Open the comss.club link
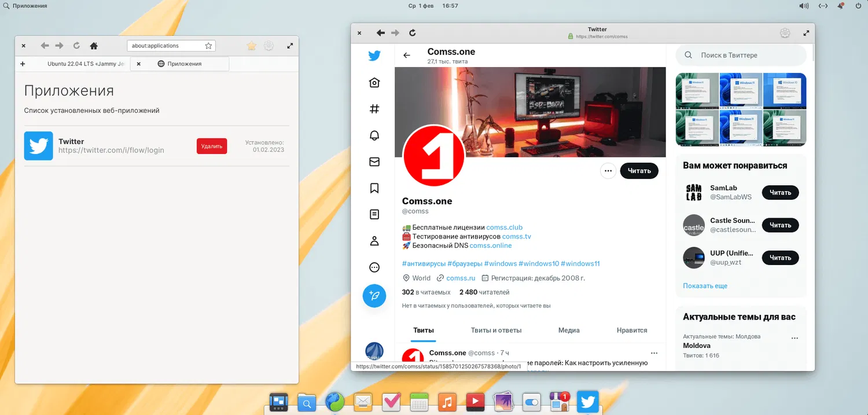The image size is (868, 415). pos(504,227)
